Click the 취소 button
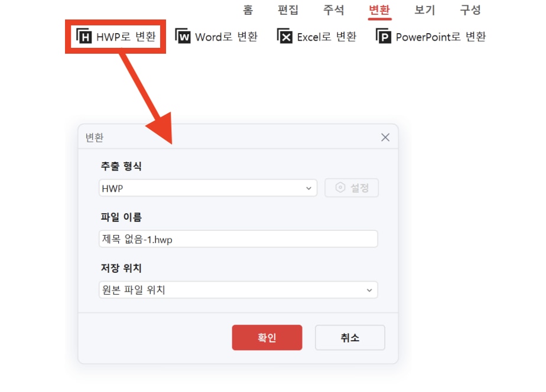 [x=350, y=337]
